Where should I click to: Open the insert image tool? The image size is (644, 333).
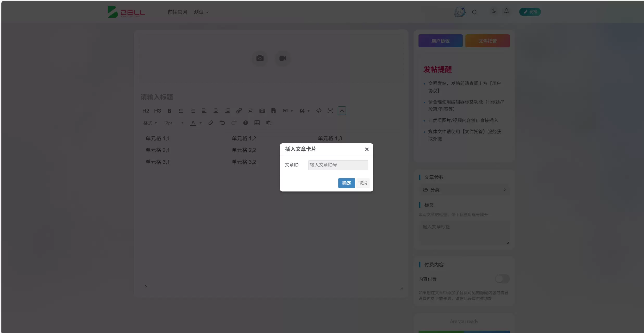point(250,111)
